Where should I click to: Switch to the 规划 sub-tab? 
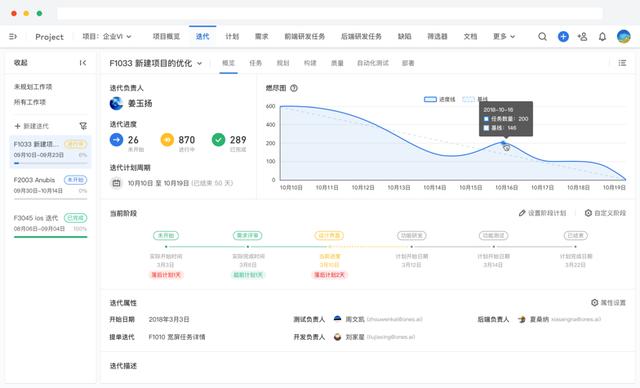pyautogui.click(x=283, y=63)
